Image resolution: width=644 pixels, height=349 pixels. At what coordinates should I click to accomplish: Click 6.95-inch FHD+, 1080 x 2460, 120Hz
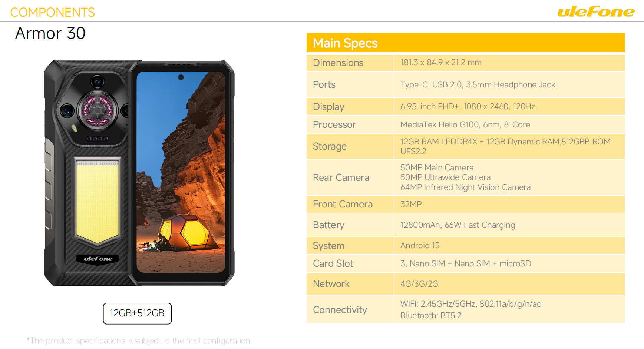pos(468,106)
